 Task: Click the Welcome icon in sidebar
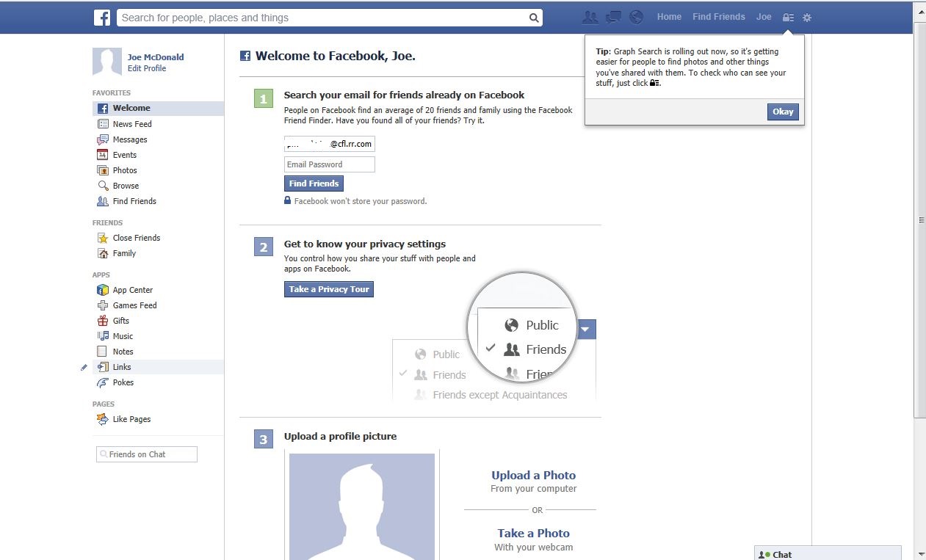pyautogui.click(x=103, y=109)
